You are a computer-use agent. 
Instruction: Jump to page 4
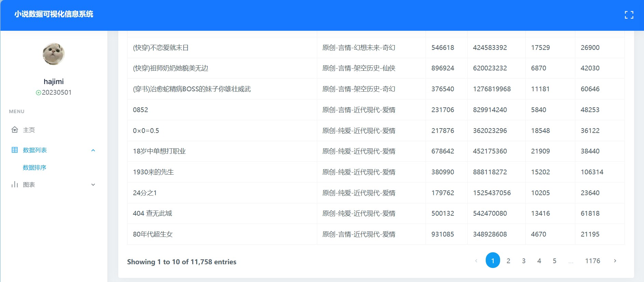tap(539, 261)
